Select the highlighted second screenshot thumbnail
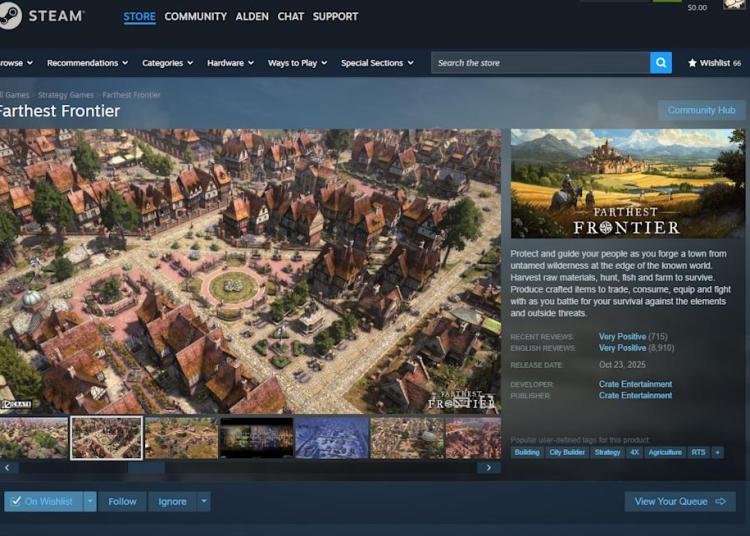Viewport: 750px width, 536px height. [107, 438]
